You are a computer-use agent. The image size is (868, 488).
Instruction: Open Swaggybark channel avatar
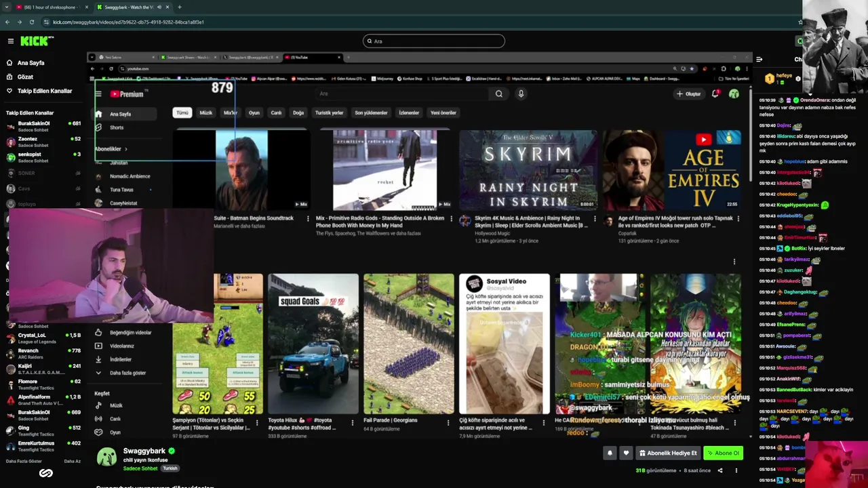pyautogui.click(x=106, y=457)
